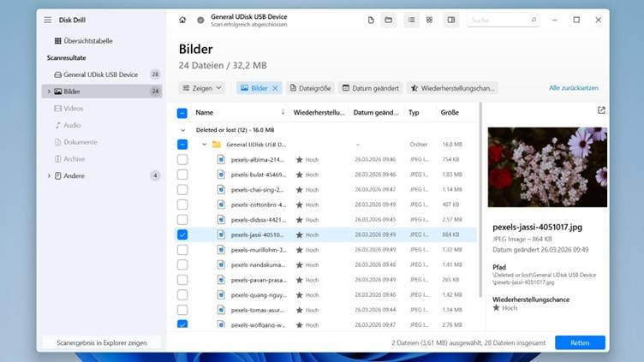644x362 pixels.
Task: Switch to list view layout
Action: tap(411, 20)
